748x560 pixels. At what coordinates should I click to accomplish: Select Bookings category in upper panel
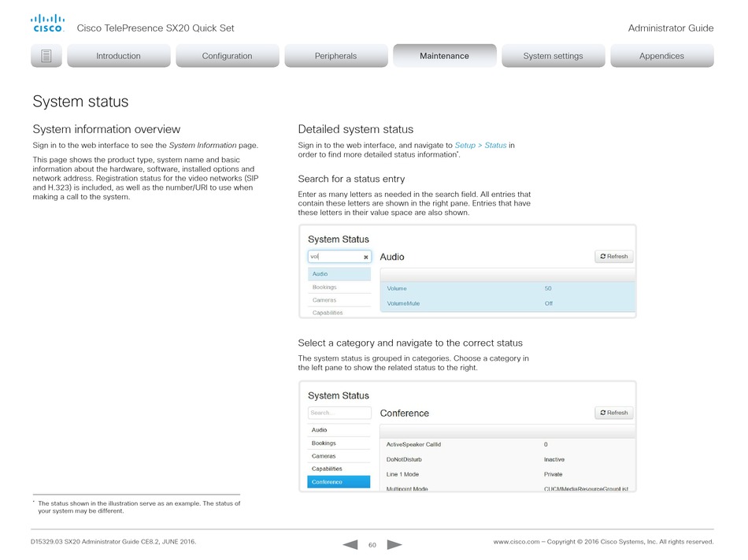tap(339, 287)
